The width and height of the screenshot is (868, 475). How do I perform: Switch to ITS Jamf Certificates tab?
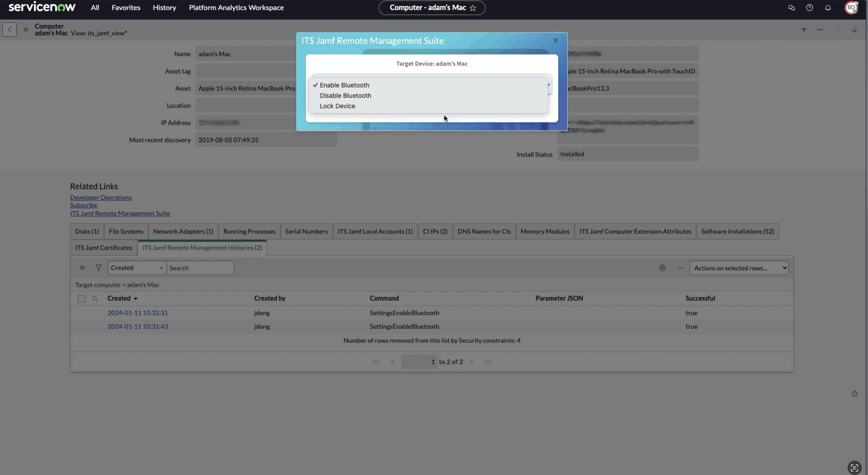point(104,248)
